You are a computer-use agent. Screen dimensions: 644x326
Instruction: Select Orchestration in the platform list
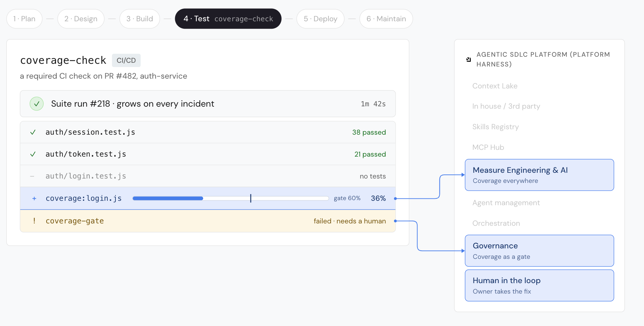tap(496, 223)
